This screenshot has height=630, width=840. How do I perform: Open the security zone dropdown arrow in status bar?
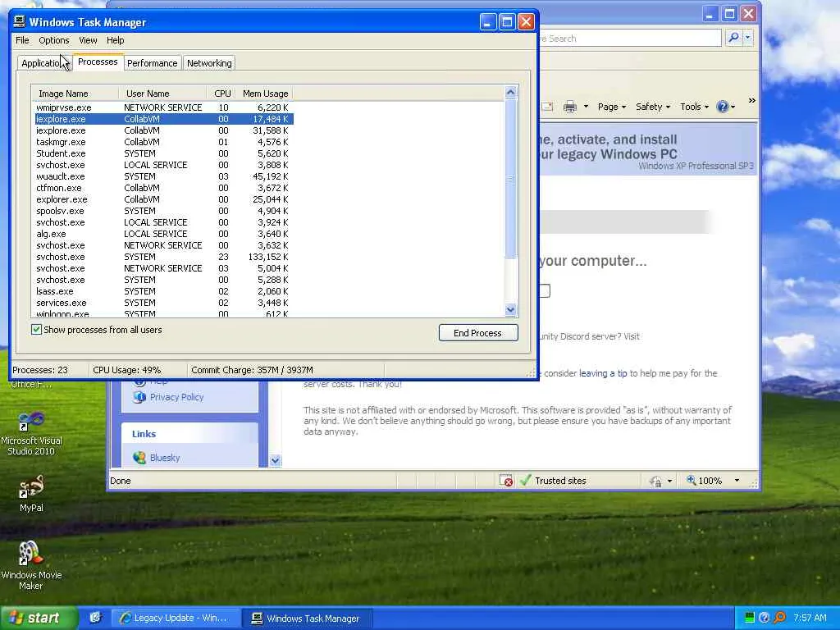click(669, 481)
